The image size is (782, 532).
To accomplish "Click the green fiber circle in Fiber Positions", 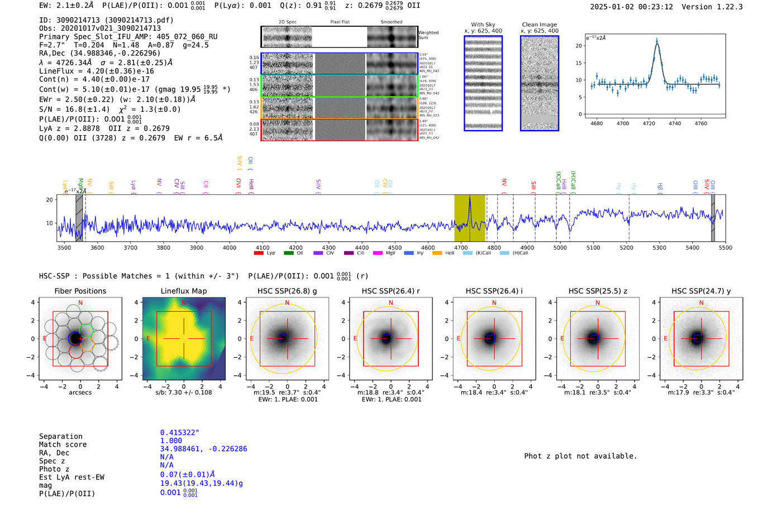I will (x=86, y=330).
